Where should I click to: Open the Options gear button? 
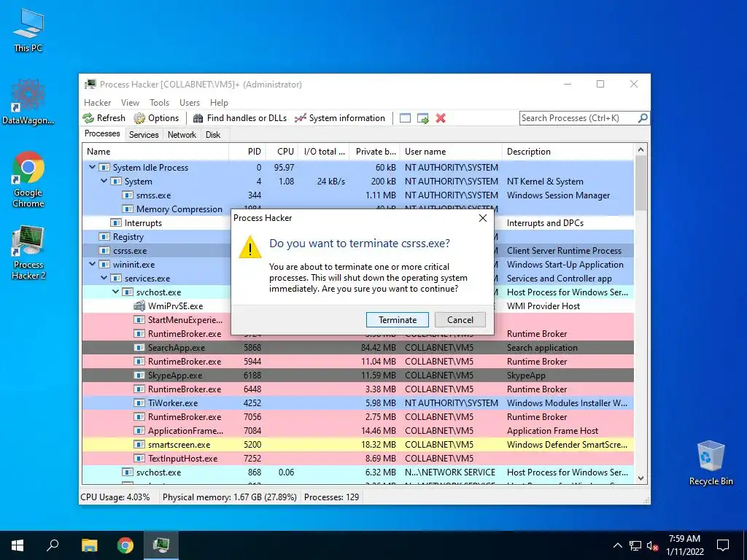[x=156, y=118]
